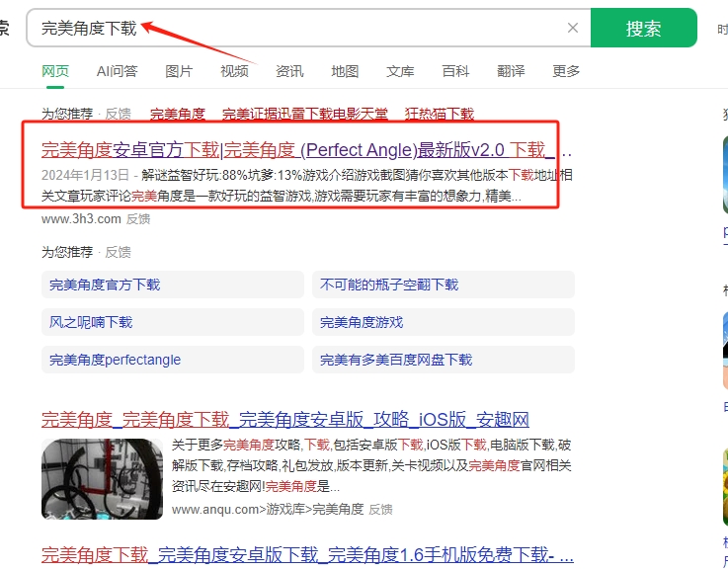Screen dimensions: 728x571
Task: Open the 安趣网 完美角度 result title
Action: (x=285, y=420)
